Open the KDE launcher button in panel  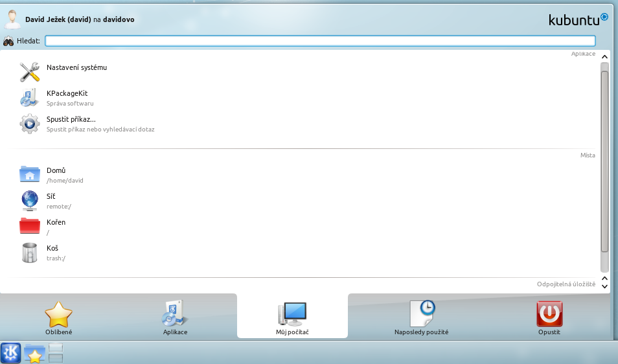point(10,352)
